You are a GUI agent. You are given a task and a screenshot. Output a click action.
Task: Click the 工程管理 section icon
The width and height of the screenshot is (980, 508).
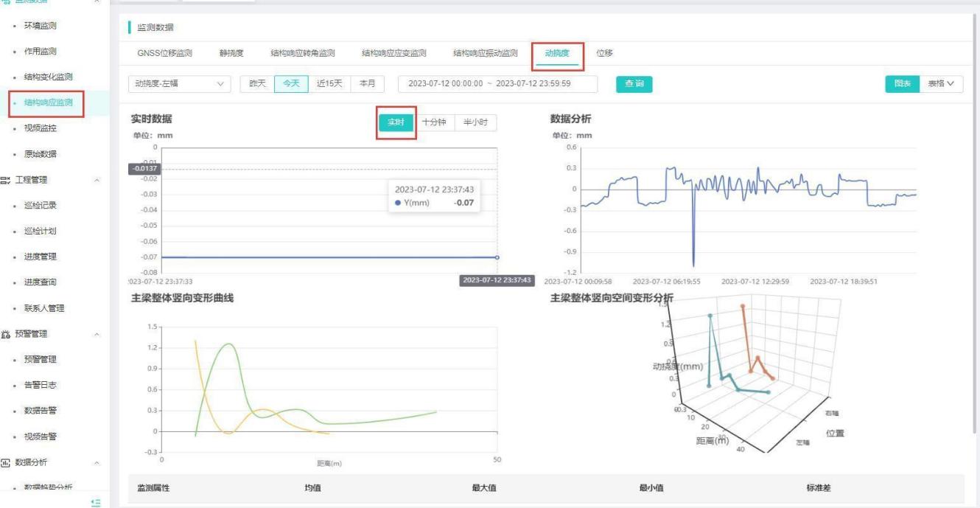(6, 180)
